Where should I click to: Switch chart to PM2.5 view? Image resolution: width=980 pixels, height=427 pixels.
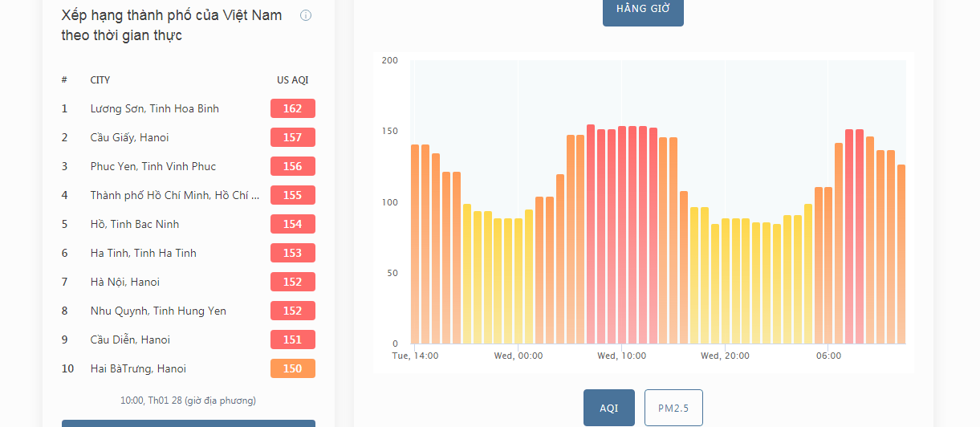point(673,408)
